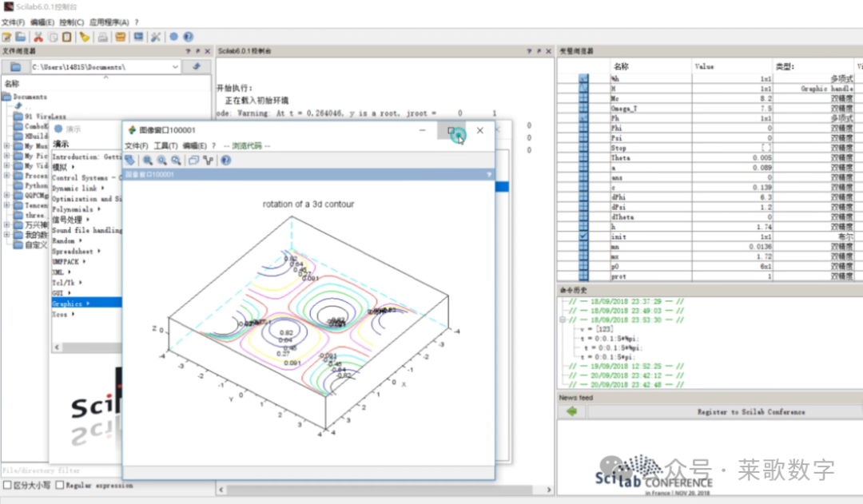Open the main 编辑(E) menu
863x504 pixels.
click(42, 22)
